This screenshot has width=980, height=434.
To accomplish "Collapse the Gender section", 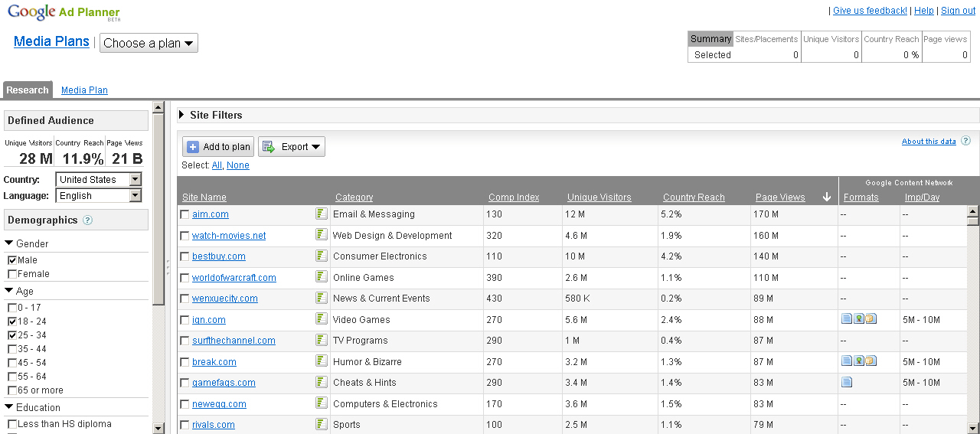I will (9, 243).
